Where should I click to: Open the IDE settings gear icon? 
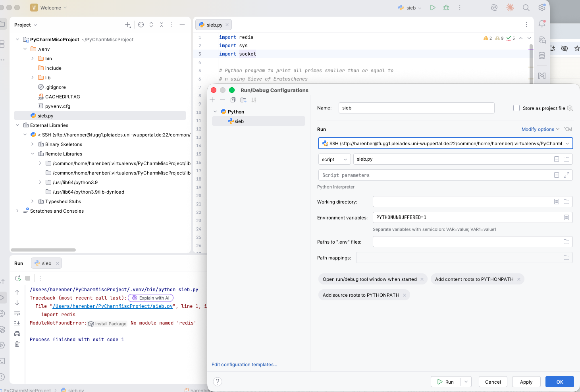(x=541, y=8)
